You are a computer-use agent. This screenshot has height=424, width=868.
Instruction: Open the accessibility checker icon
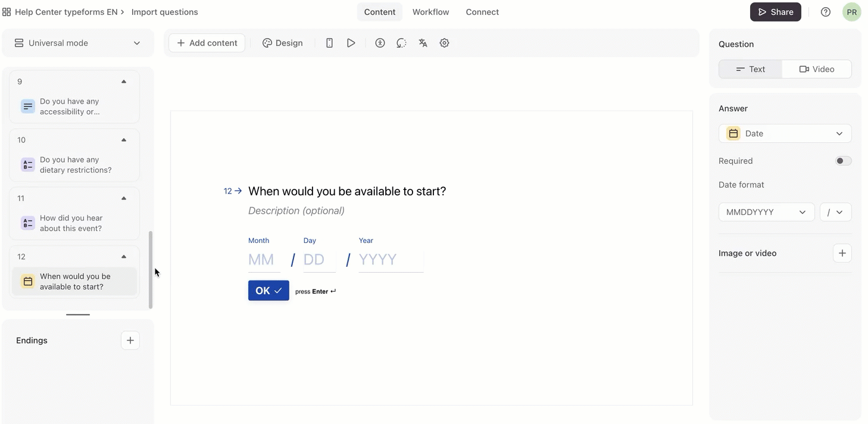380,43
